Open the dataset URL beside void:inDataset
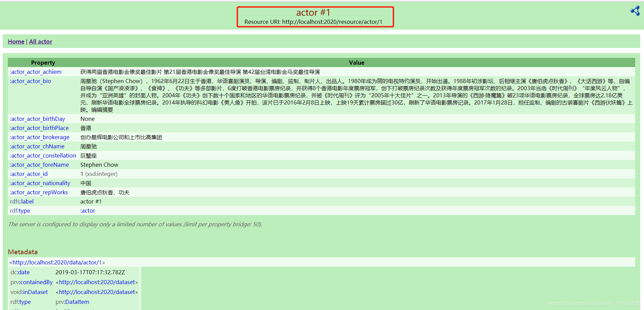This screenshot has width=644, height=310. tap(97, 292)
